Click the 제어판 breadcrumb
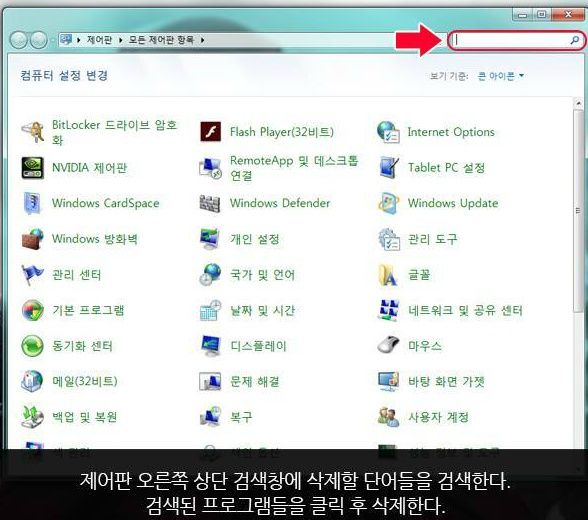 pyautogui.click(x=99, y=39)
